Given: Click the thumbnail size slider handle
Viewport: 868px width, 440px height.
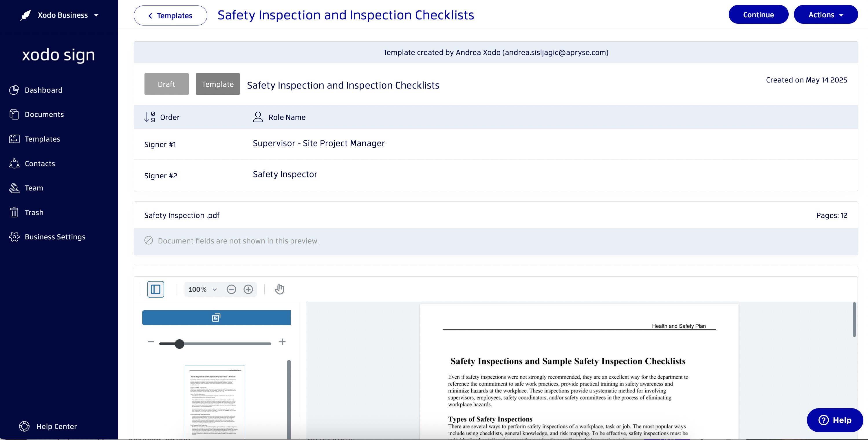Looking at the screenshot, I should 180,344.
